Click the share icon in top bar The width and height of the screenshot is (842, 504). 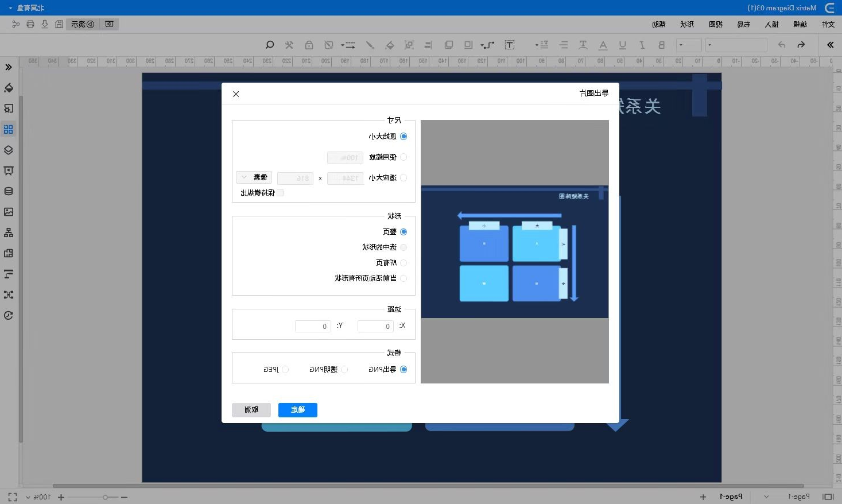click(x=15, y=24)
